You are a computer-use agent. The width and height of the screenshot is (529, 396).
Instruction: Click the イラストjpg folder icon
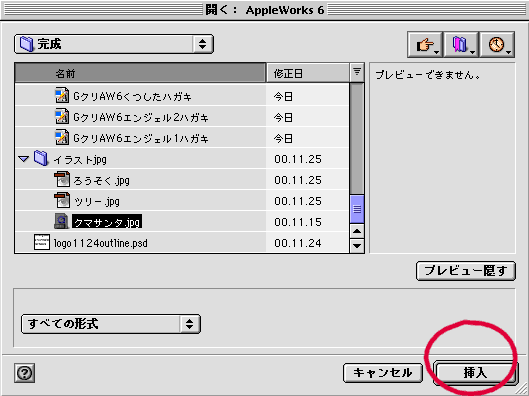coord(41,158)
